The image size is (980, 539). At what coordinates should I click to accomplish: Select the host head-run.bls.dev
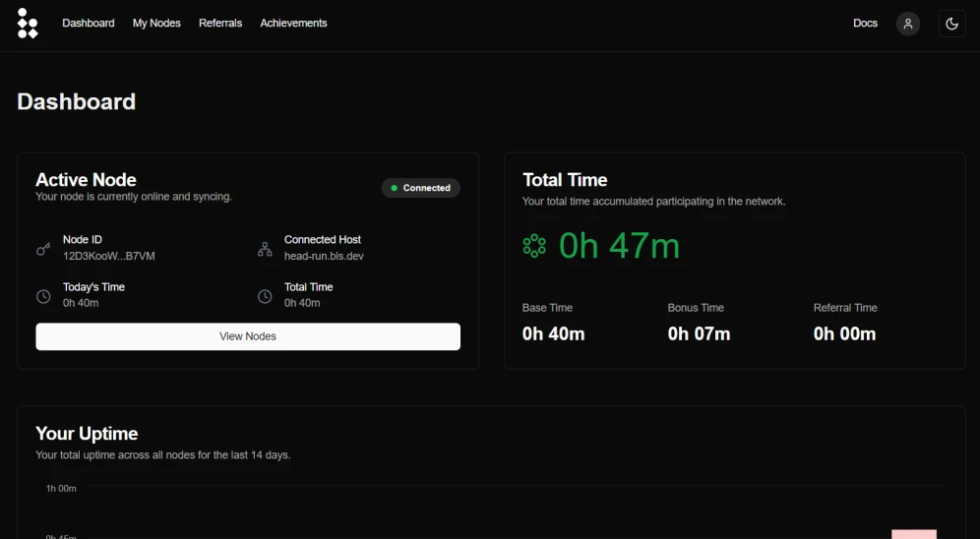324,256
